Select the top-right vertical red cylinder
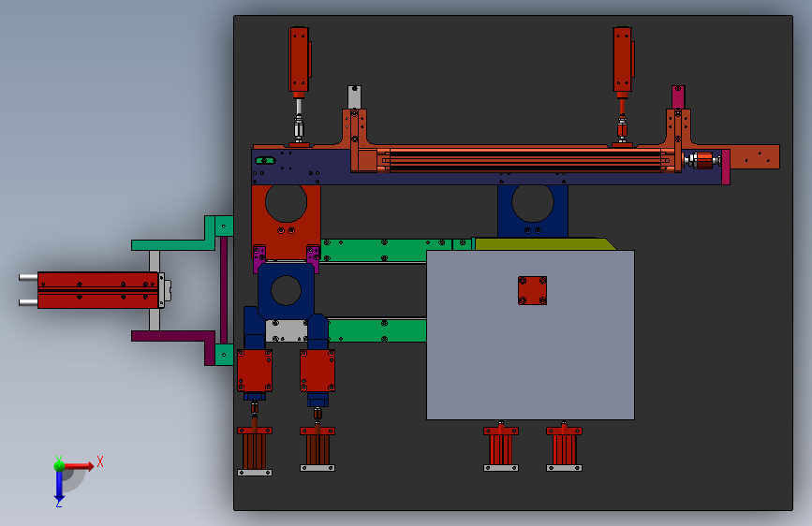The image size is (812, 526). [623, 59]
